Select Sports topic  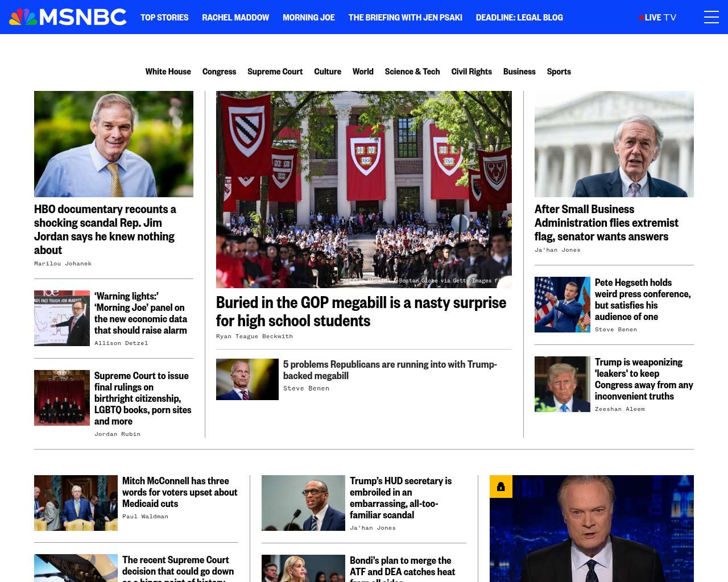pos(559,72)
